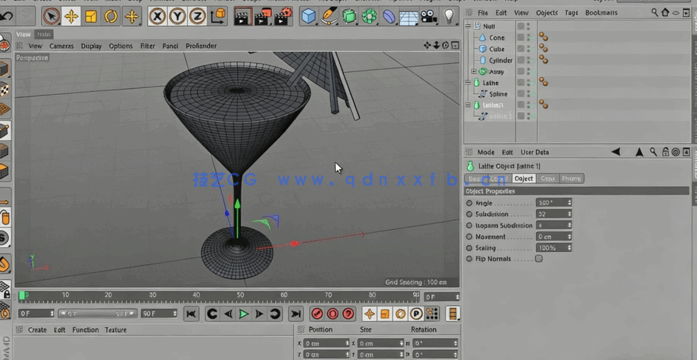Click the Undo arrow in the top toolbar
Viewport: 697px width, 360px height.
pyautogui.click(x=6, y=16)
